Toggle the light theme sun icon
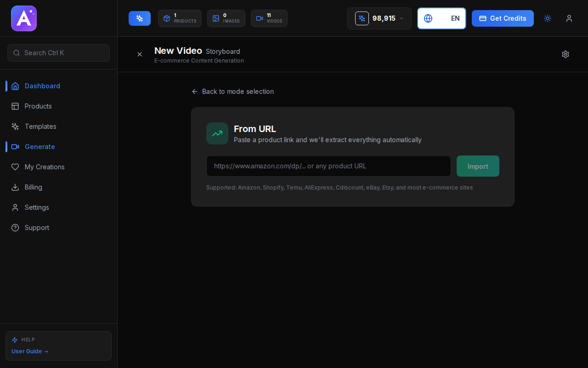This screenshot has width=588, height=368. (547, 18)
